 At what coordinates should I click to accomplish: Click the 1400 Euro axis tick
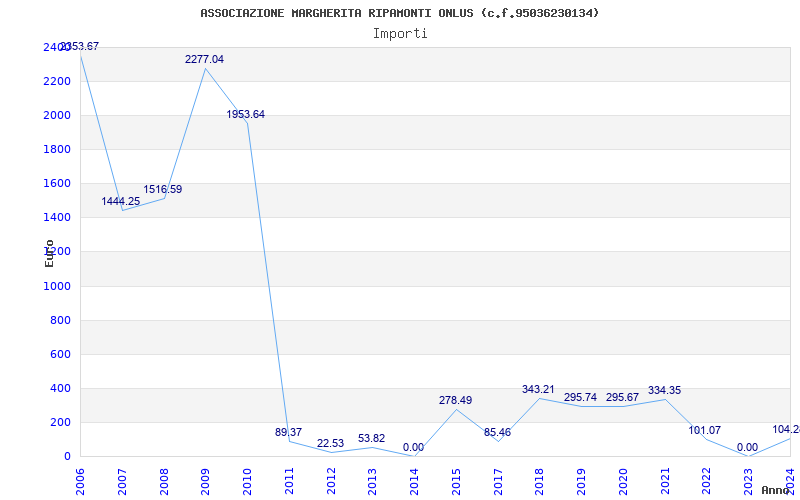pos(58,217)
